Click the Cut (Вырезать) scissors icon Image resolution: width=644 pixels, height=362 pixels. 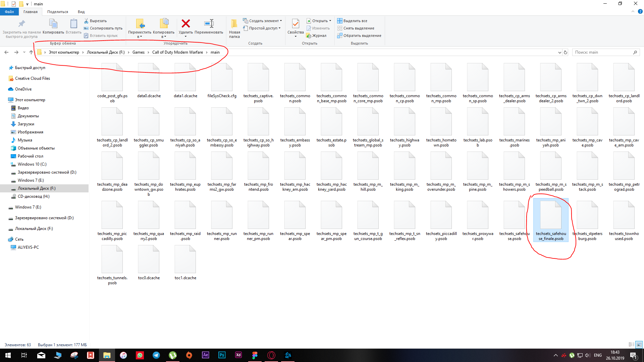click(86, 21)
